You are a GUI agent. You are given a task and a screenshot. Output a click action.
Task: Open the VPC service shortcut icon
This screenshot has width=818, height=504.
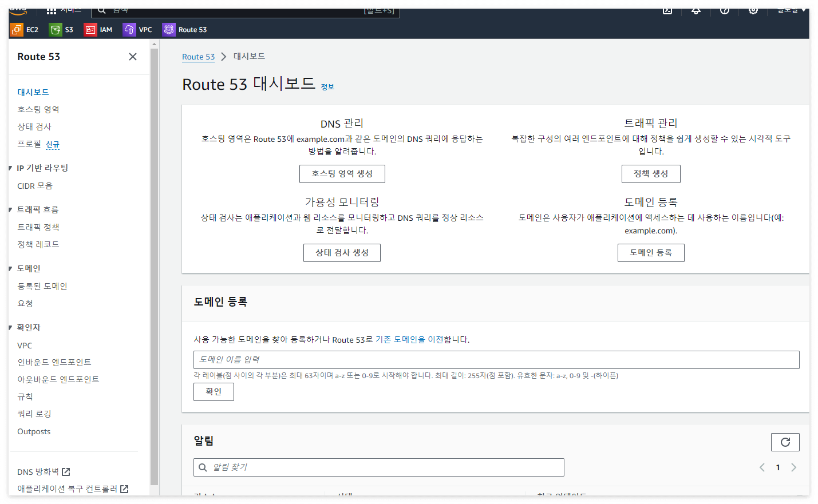(129, 30)
